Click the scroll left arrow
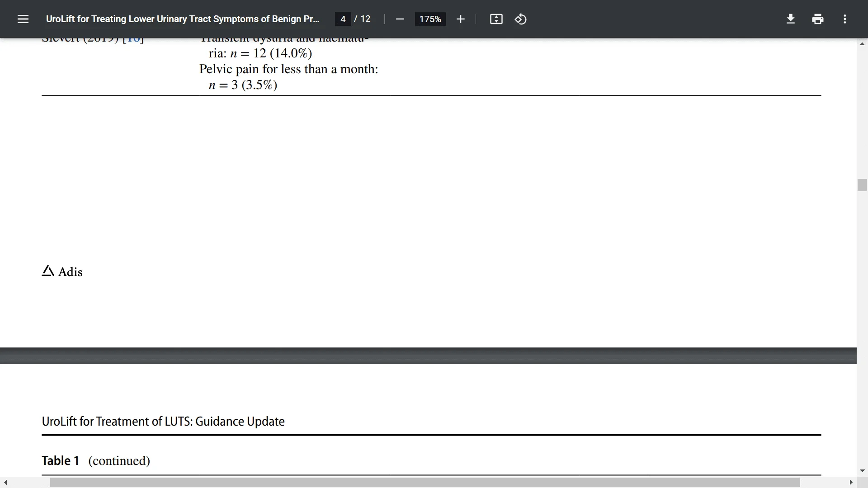This screenshot has height=488, width=868. point(5,483)
